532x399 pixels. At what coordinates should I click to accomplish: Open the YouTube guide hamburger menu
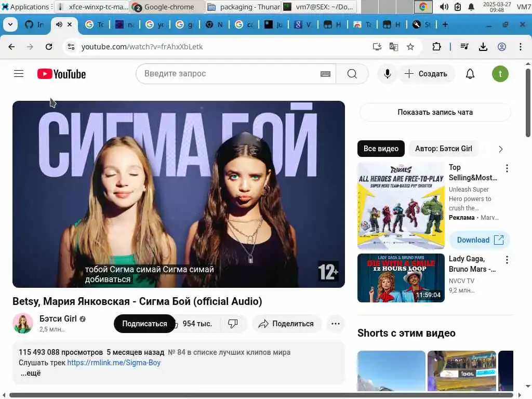(x=19, y=74)
